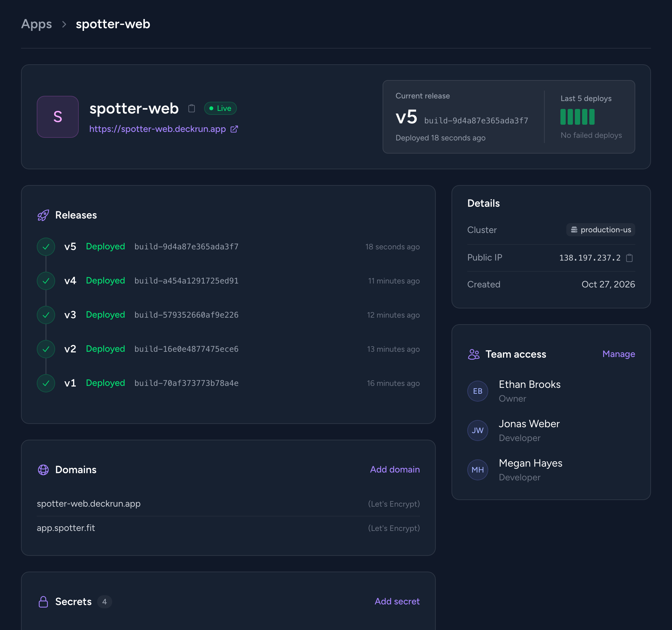
Task: Click spotter-web in the breadcrumb
Action: 113,24
